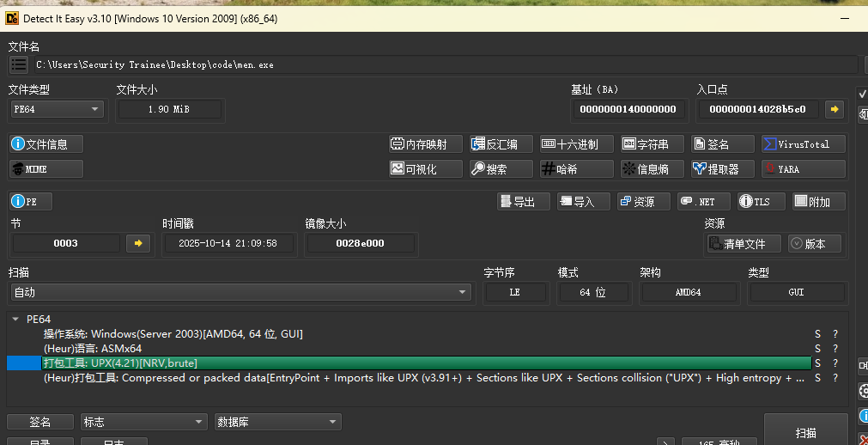Open YARA scanner
This screenshot has width=868, height=445.
[804, 169]
